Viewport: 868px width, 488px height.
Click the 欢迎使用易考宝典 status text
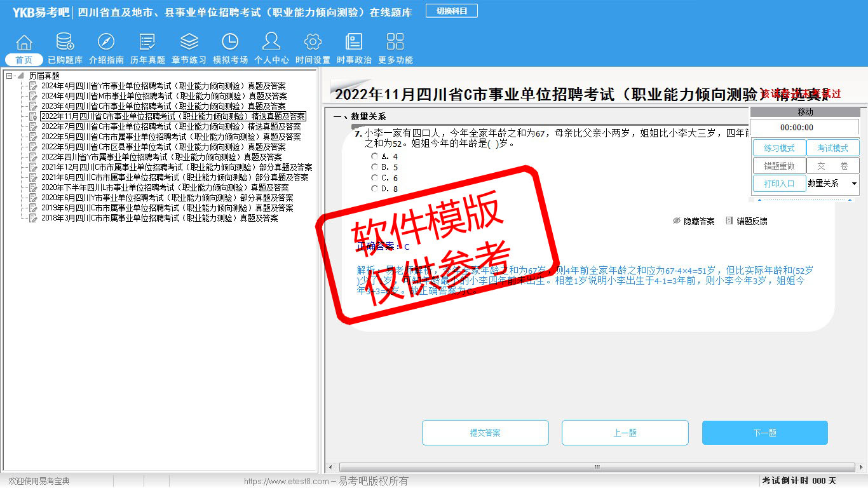[39, 482]
